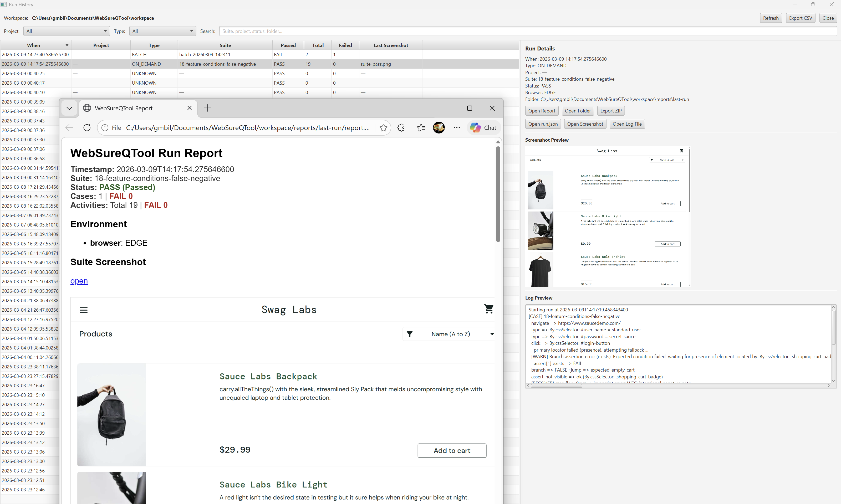This screenshot has height=504, width=841.
Task: Click the sort arrow on the When column
Action: [67, 45]
